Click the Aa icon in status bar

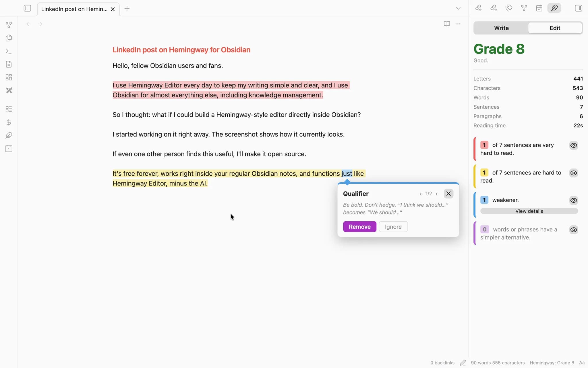pos(582,363)
